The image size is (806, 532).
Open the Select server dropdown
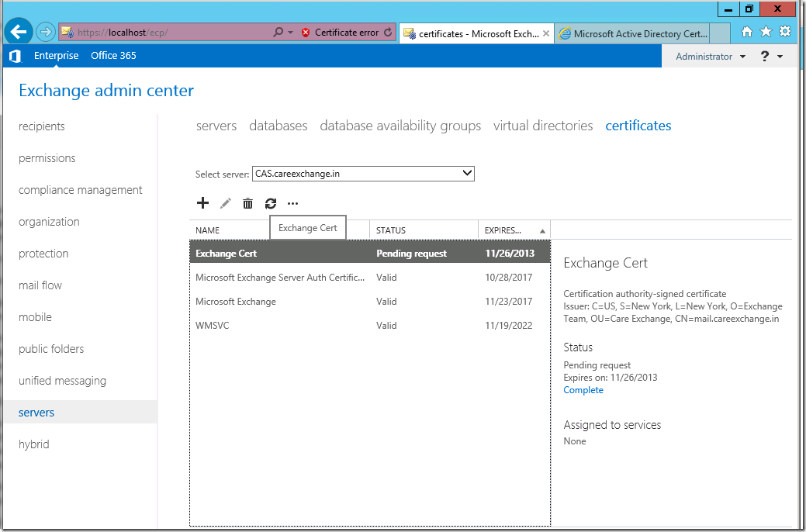[363, 174]
